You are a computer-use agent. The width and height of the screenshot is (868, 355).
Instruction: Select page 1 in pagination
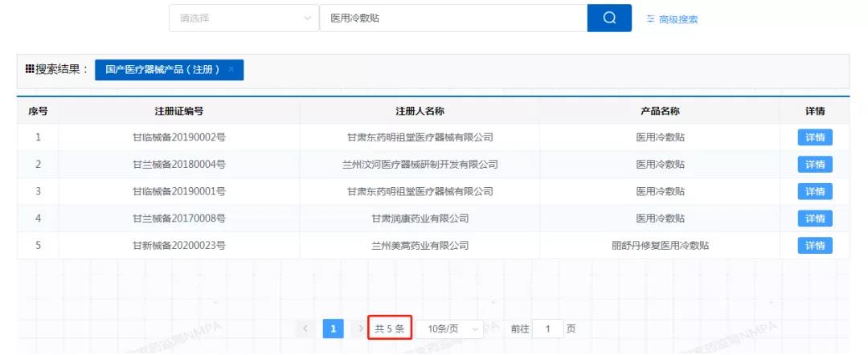333,328
